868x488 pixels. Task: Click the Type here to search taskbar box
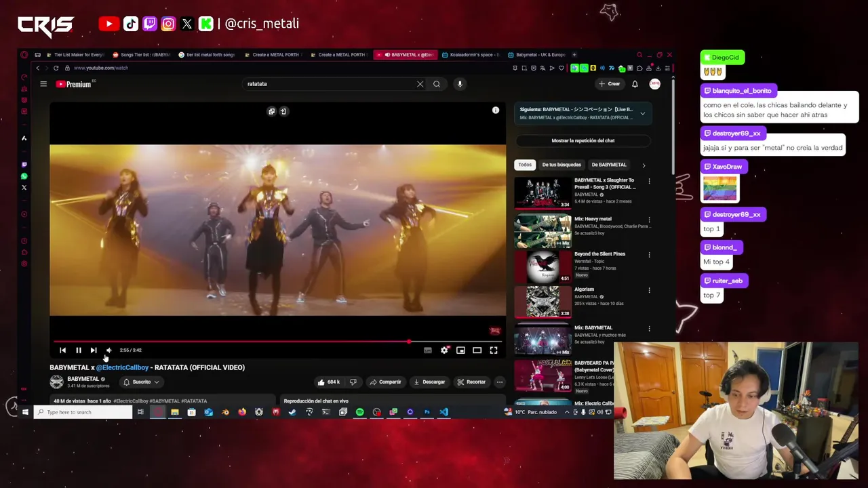pyautogui.click(x=83, y=412)
